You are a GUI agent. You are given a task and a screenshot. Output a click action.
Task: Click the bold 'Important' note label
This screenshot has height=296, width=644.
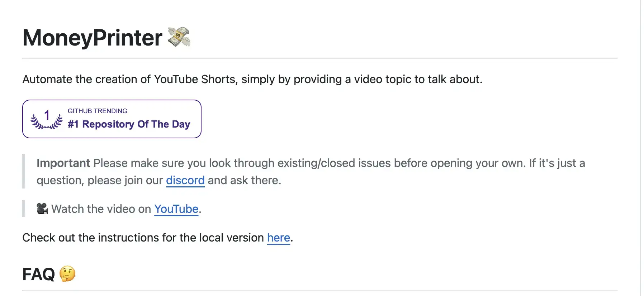pyautogui.click(x=63, y=163)
